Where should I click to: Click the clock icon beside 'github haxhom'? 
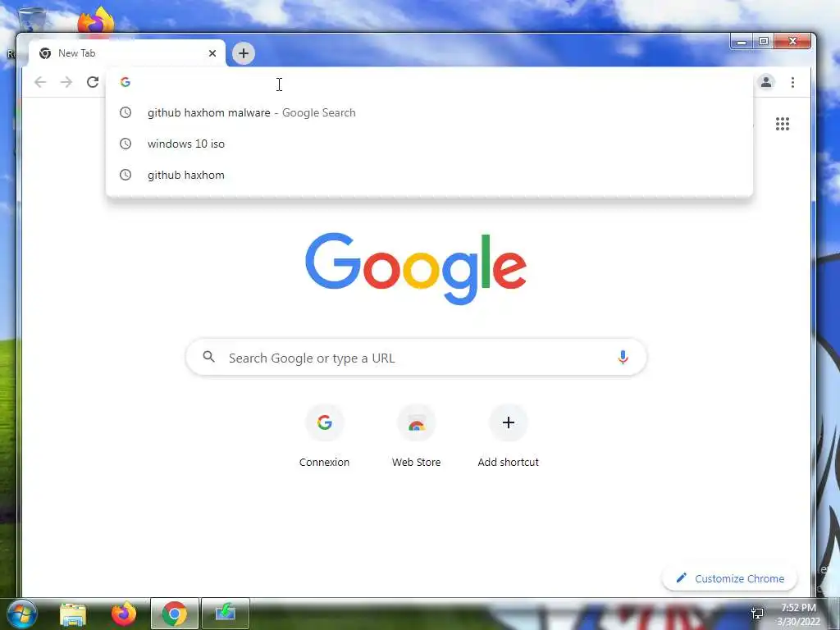126,175
